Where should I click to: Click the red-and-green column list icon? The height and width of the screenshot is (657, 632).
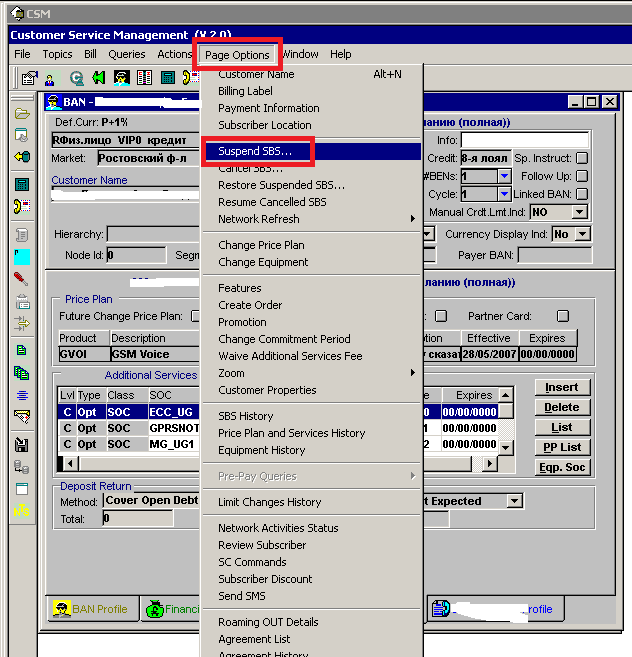coord(145,78)
